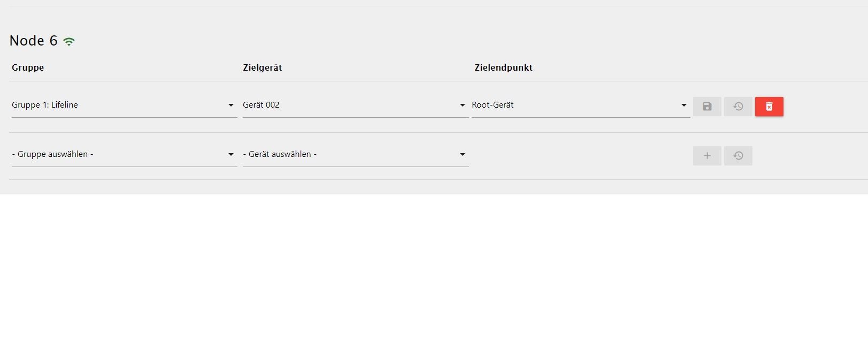868x347 pixels.
Task: Open the '- Gruppe auswählen -' dropdown
Action: [x=124, y=155]
